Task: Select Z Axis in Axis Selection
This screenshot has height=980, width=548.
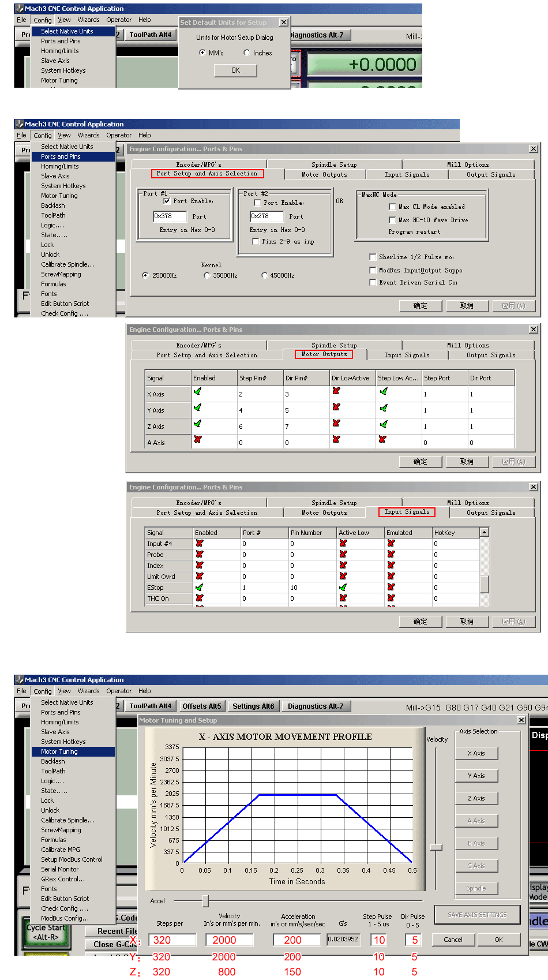Action: pos(476,798)
